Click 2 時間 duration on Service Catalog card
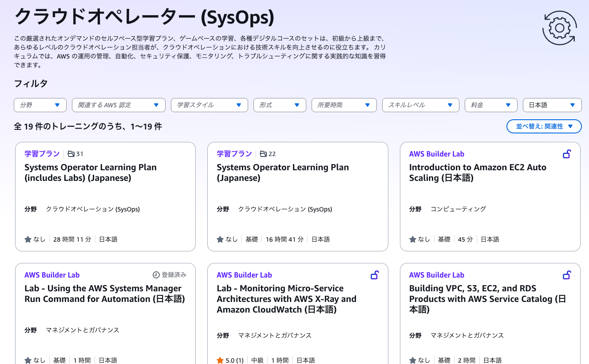Screen dimensions: 589x364 click(466, 360)
